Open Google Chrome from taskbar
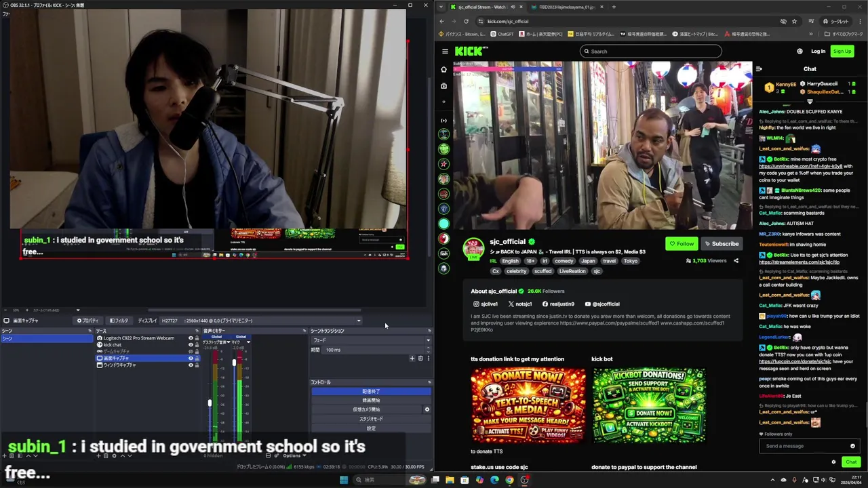 point(509,480)
